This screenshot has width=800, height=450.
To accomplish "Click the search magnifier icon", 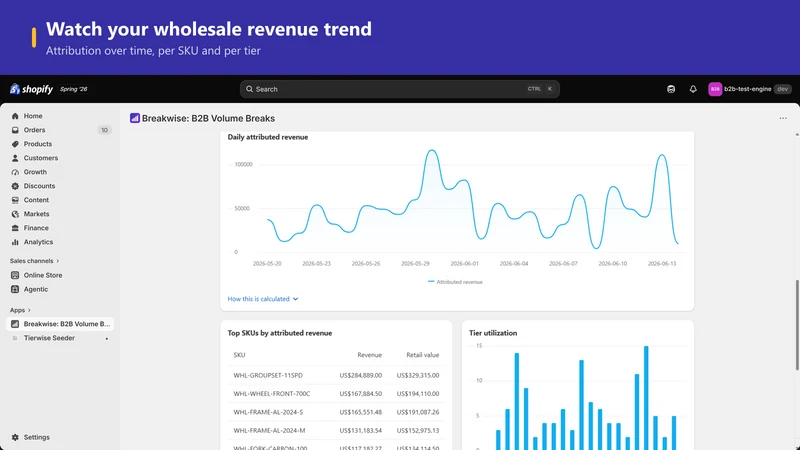I will point(249,89).
